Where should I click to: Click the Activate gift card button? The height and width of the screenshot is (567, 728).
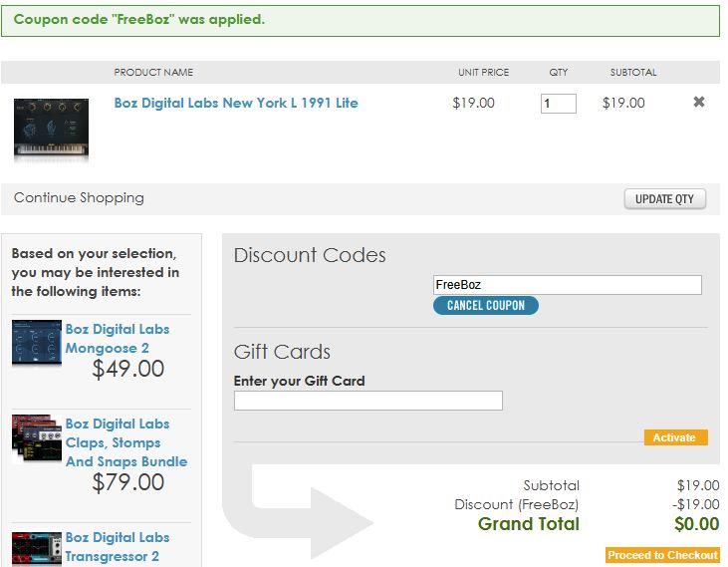675,437
